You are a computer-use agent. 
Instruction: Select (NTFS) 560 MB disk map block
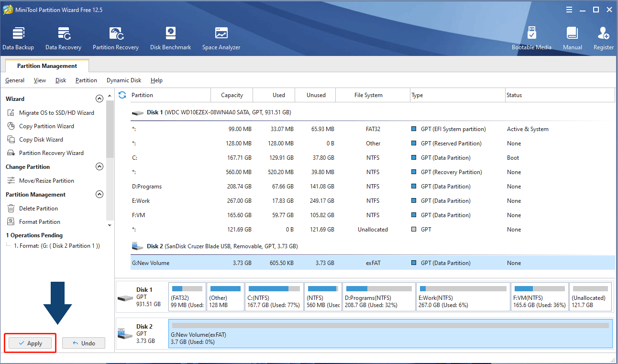(x=322, y=297)
